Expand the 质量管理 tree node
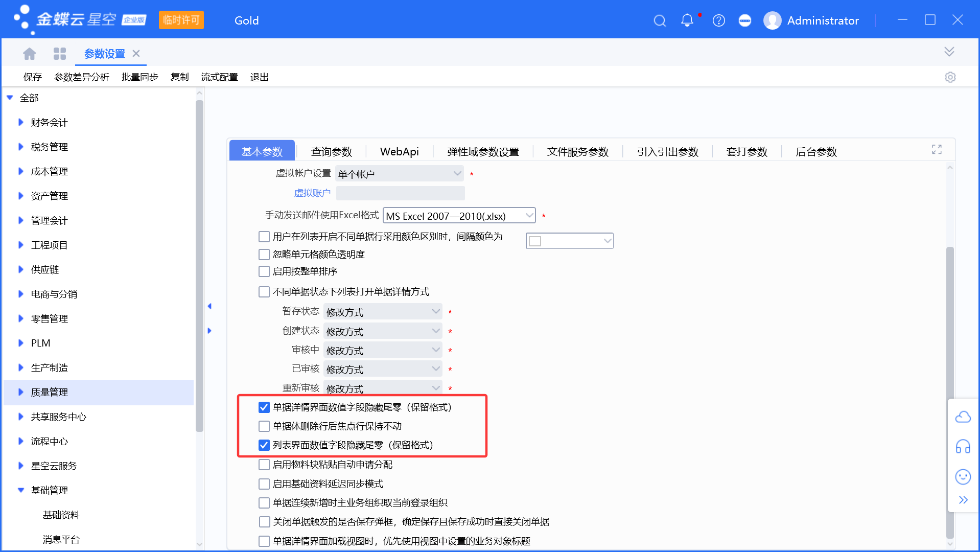 tap(20, 392)
